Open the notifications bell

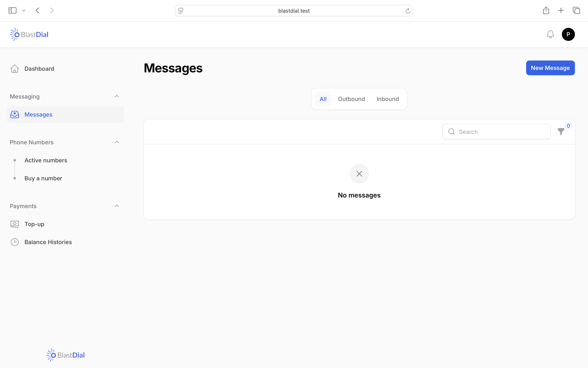click(x=550, y=34)
